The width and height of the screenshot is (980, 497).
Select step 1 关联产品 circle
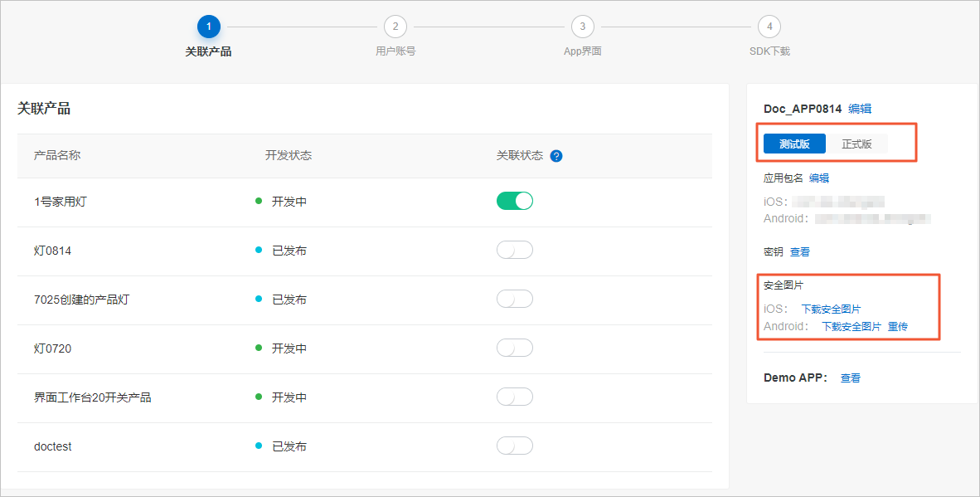coord(209,27)
